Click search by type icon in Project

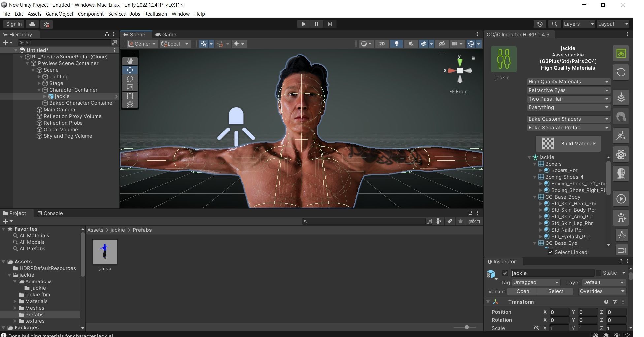pyautogui.click(x=439, y=221)
